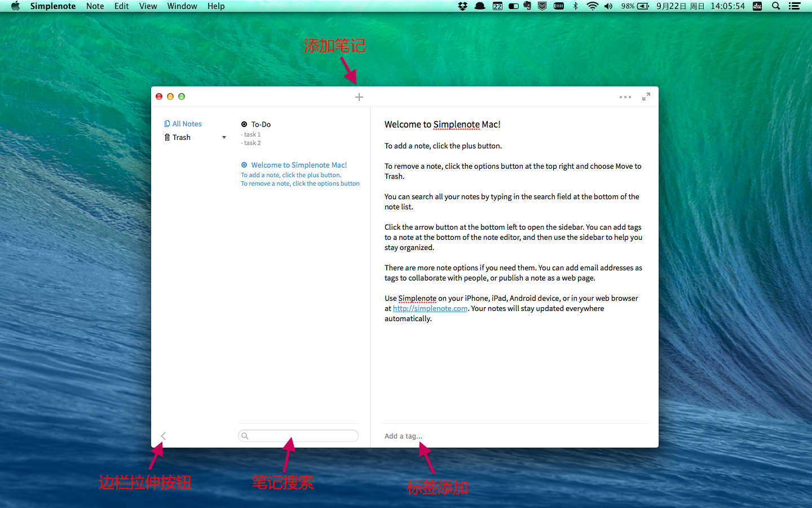Toggle pin circle on Welcome to Simplenote Mac! note
The height and width of the screenshot is (508, 812).
pos(244,165)
